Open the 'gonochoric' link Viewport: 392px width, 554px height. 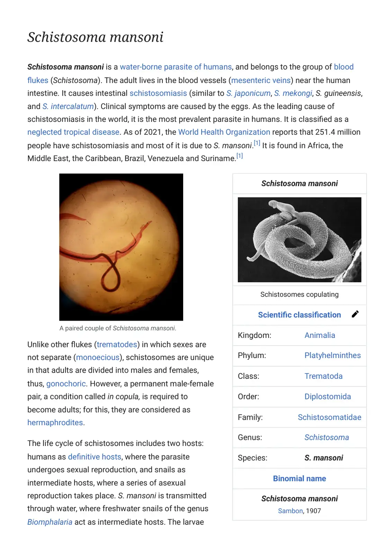coord(66,384)
